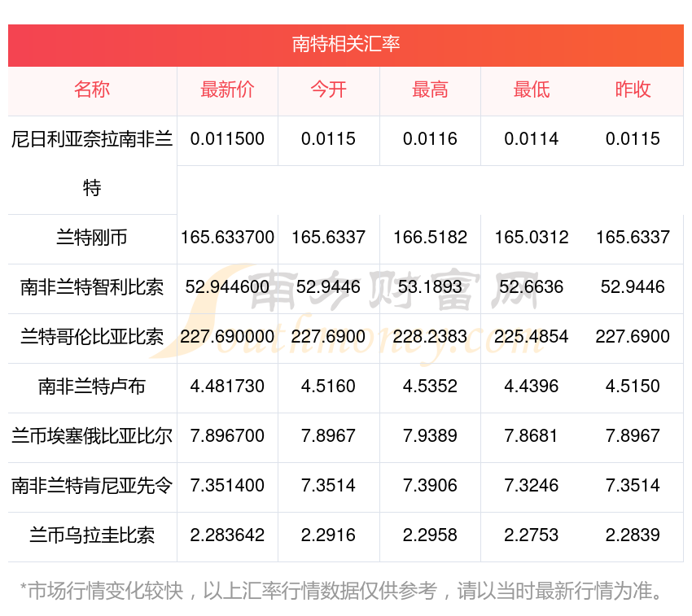Click the open value 2.2916
The width and height of the screenshot is (692, 616).
pos(328,535)
